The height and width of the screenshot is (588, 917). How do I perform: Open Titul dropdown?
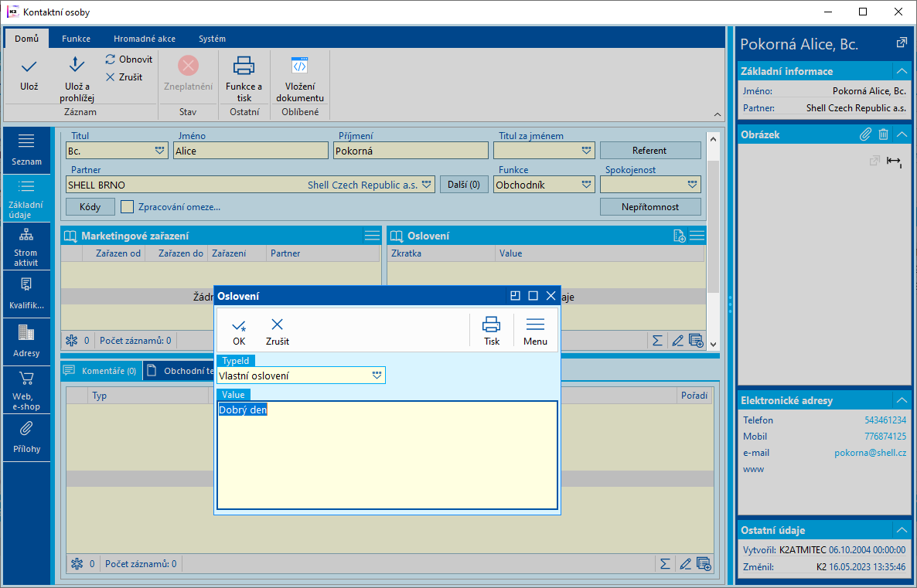[x=159, y=151]
